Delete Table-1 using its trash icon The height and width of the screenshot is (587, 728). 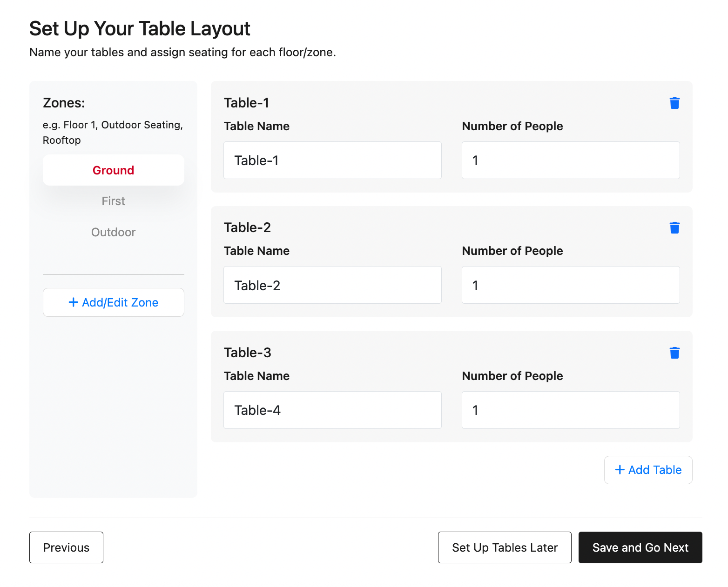click(674, 103)
